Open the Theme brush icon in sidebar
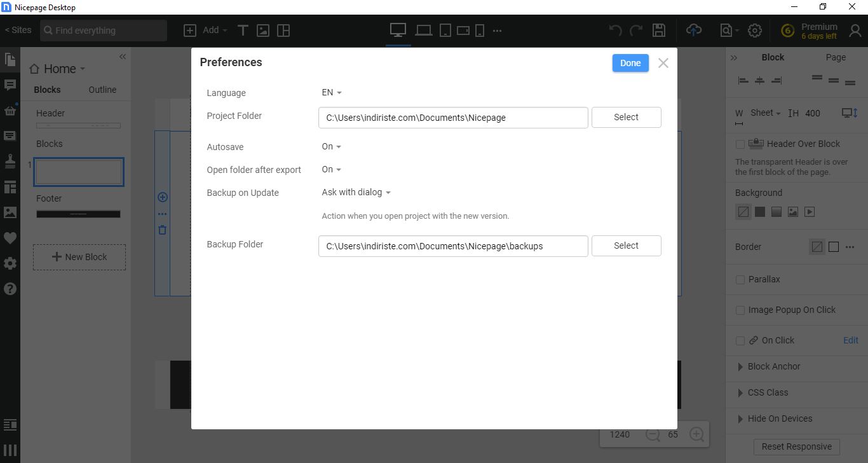This screenshot has width=868, height=463. coord(10,161)
